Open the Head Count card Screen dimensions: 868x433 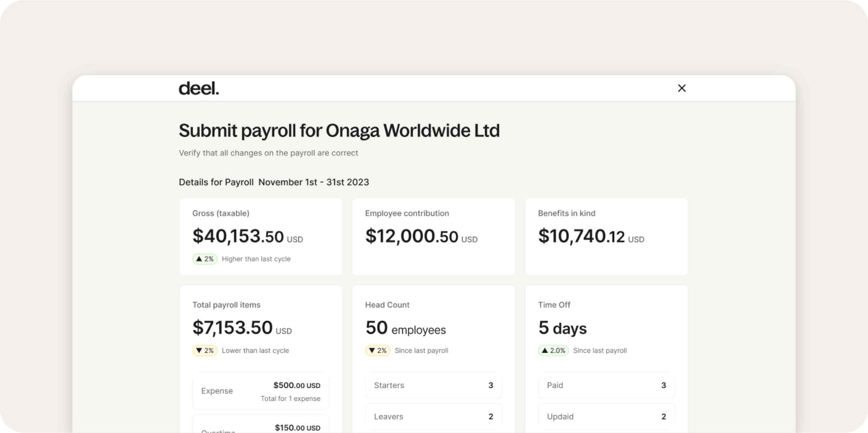[x=433, y=316]
